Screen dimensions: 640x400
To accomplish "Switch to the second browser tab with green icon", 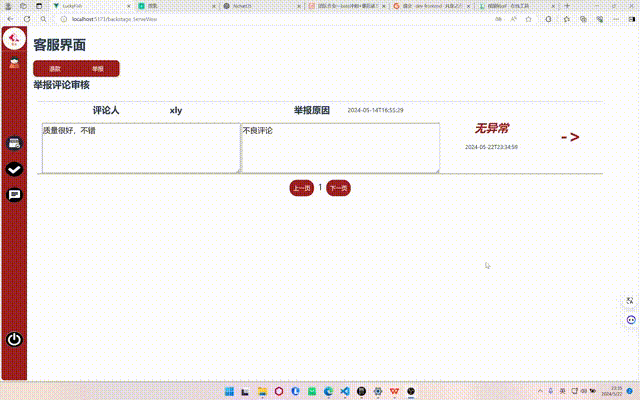I will 177,6.
